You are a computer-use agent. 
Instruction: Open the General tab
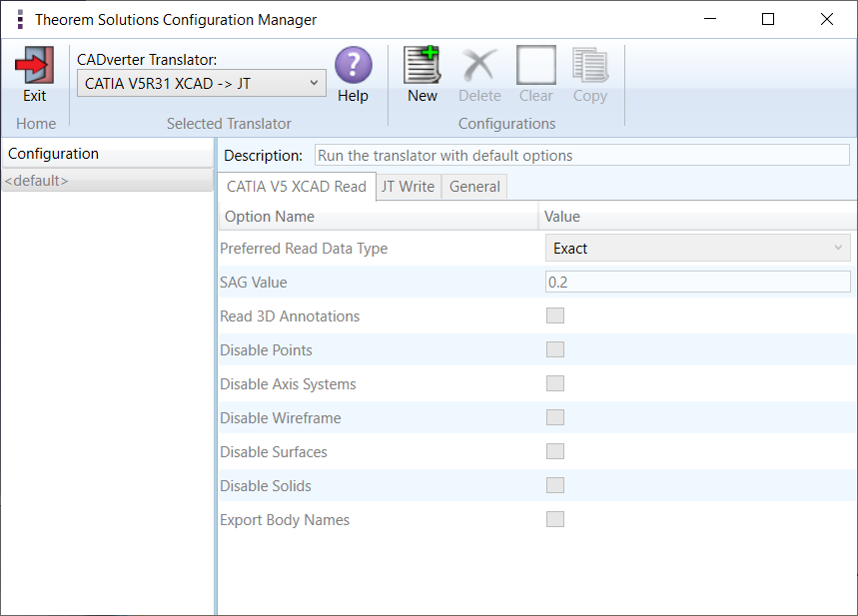coord(474,187)
